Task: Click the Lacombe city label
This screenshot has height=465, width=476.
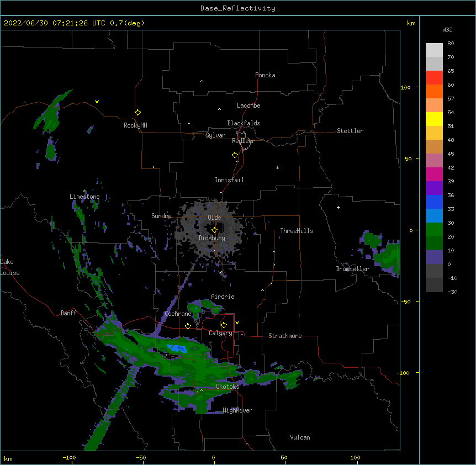Action: (x=248, y=105)
